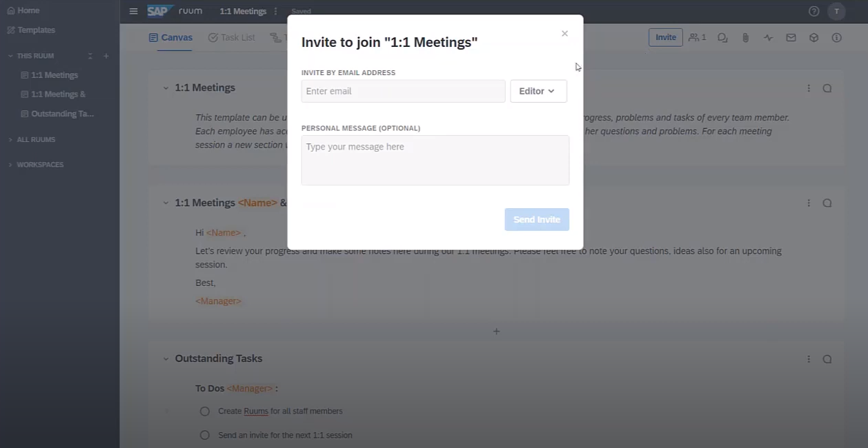Open the info circle icon

click(x=836, y=38)
